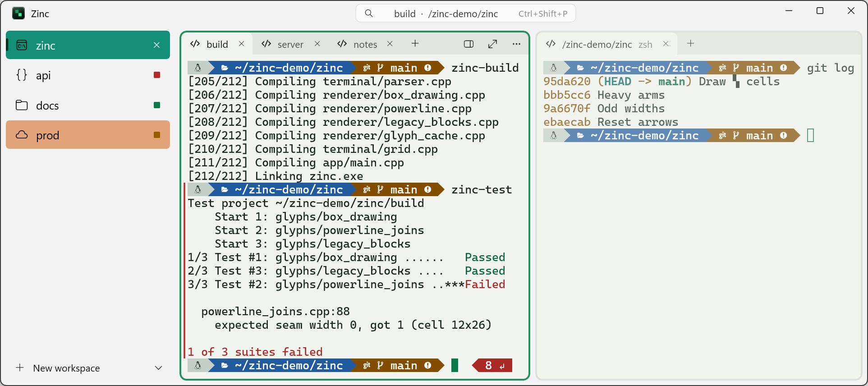Maximize the build pane with expand icon
Image resolution: width=868 pixels, height=386 pixels.
(x=493, y=44)
